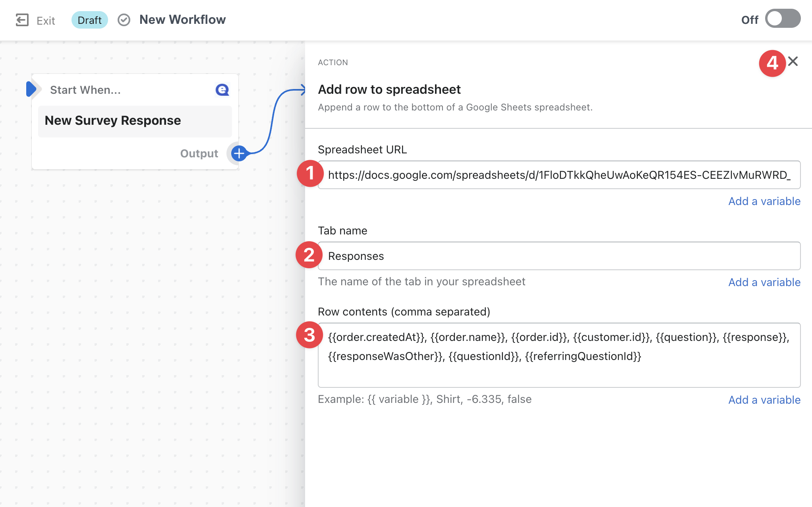This screenshot has width=812, height=507.
Task: Turn on the workflow Off toggle
Action: pyautogui.click(x=783, y=19)
